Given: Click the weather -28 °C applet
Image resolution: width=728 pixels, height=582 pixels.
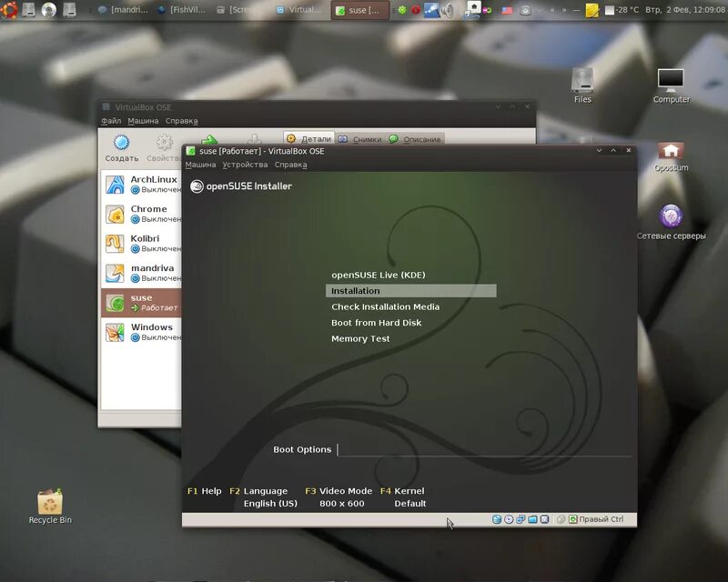Looking at the screenshot, I should tap(622, 10).
